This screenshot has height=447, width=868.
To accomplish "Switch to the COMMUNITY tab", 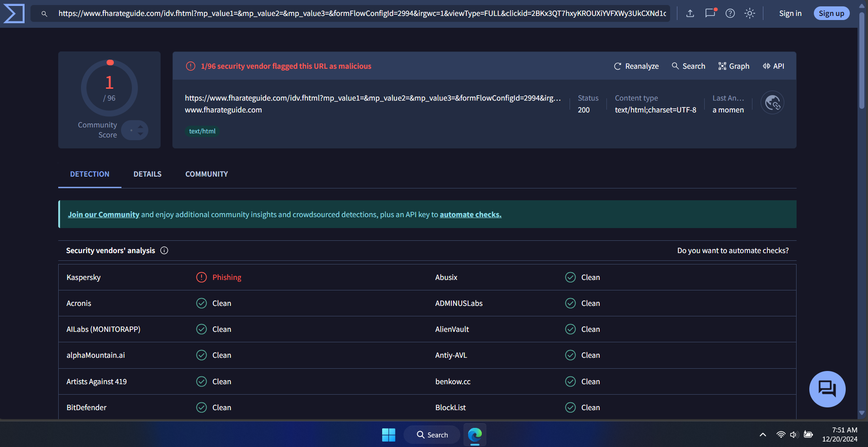I will coord(207,174).
